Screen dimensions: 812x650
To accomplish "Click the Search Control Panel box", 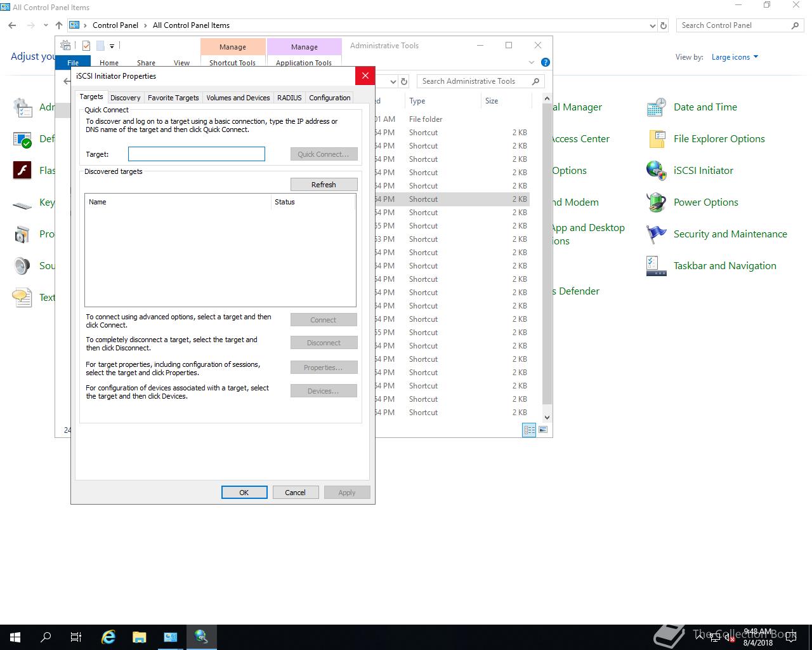I will (x=740, y=25).
